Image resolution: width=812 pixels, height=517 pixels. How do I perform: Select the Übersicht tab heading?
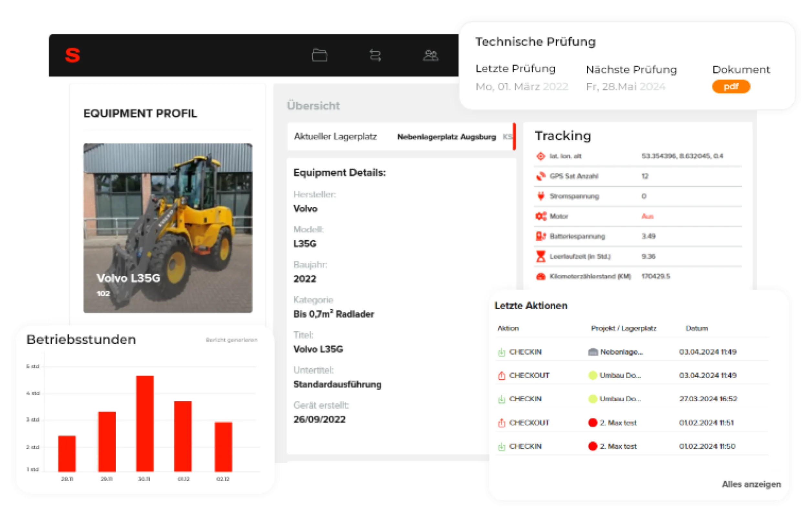[313, 106]
